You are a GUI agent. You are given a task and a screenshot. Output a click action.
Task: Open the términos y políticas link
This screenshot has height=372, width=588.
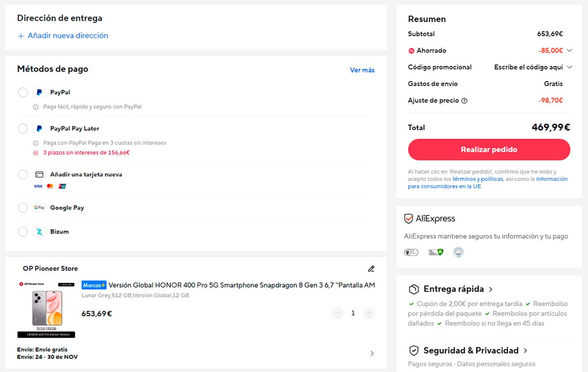[477, 179]
